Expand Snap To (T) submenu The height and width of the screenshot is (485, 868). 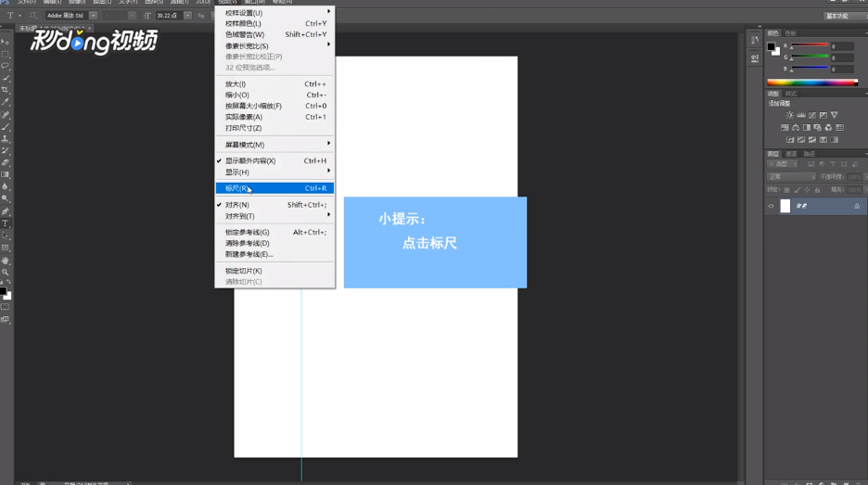point(274,216)
